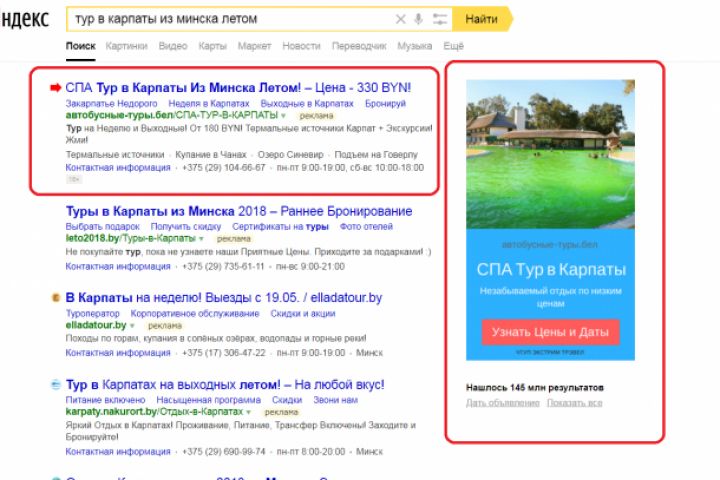Follow the Выходные в Карпатах sitelink
This screenshot has width=720, height=480.
click(x=307, y=103)
